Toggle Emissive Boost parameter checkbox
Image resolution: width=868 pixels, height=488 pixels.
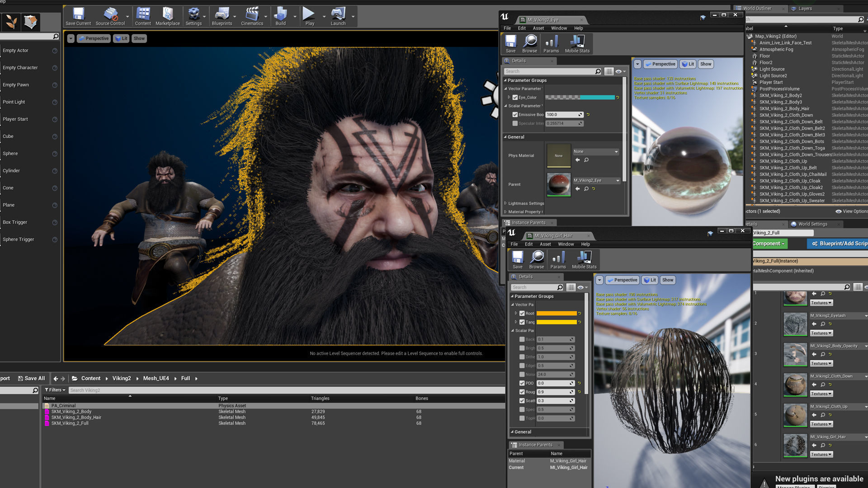click(x=515, y=115)
